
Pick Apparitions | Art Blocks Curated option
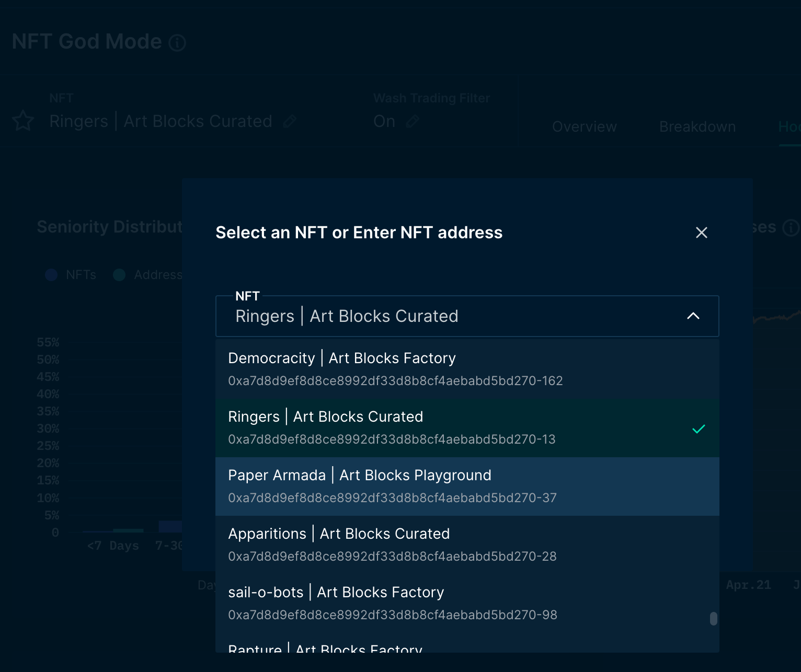pos(467,545)
